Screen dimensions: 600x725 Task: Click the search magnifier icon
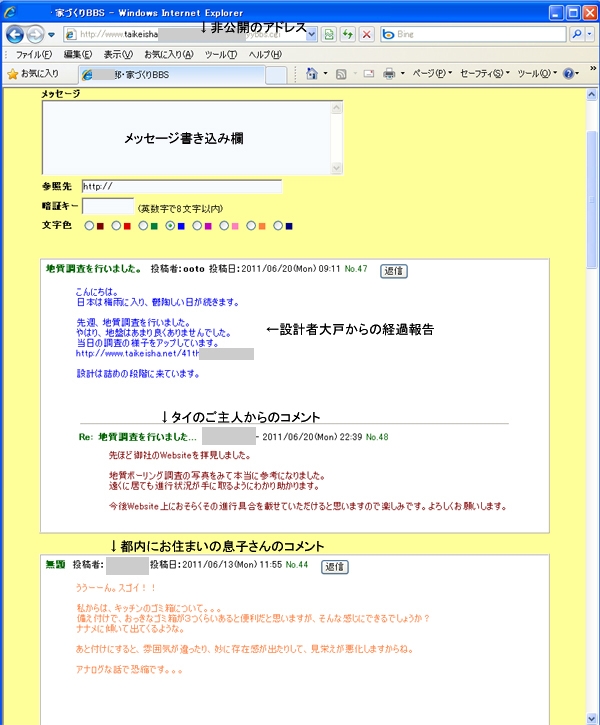pos(577,34)
